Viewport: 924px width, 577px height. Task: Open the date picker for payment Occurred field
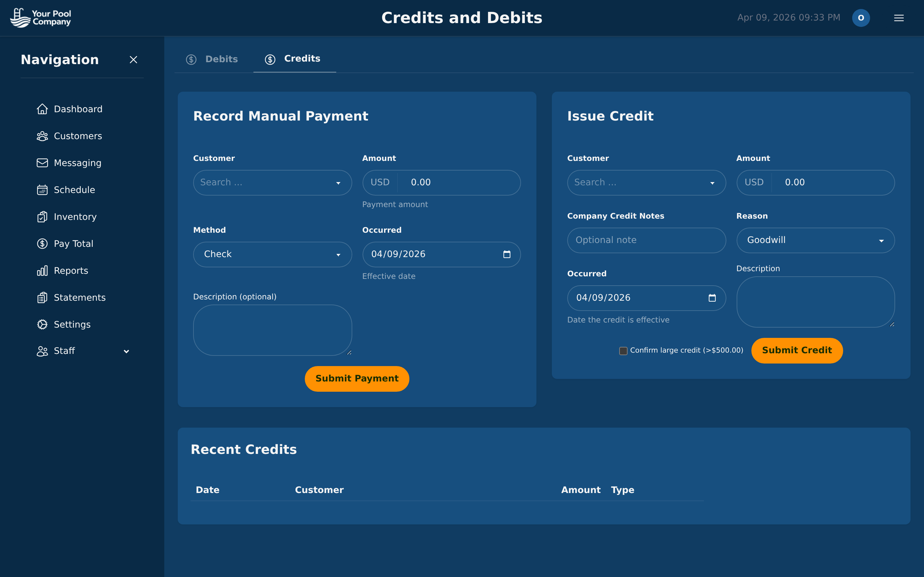[507, 254]
